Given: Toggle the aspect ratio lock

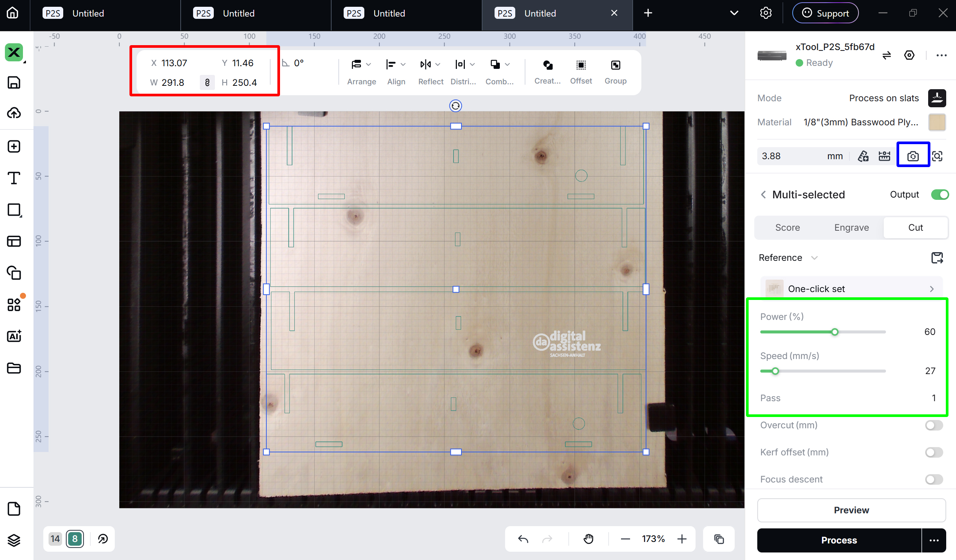Looking at the screenshot, I should (x=207, y=82).
